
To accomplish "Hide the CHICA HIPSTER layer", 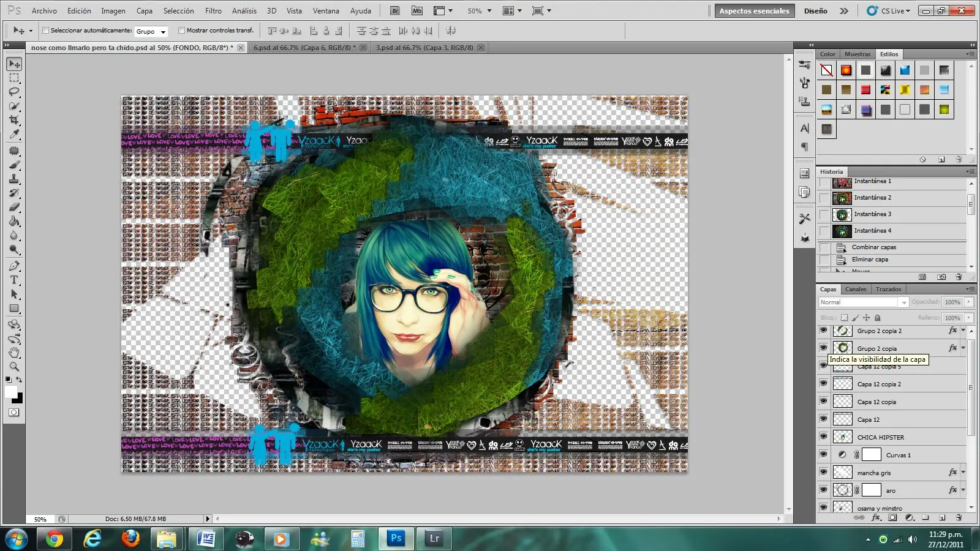I will click(823, 437).
